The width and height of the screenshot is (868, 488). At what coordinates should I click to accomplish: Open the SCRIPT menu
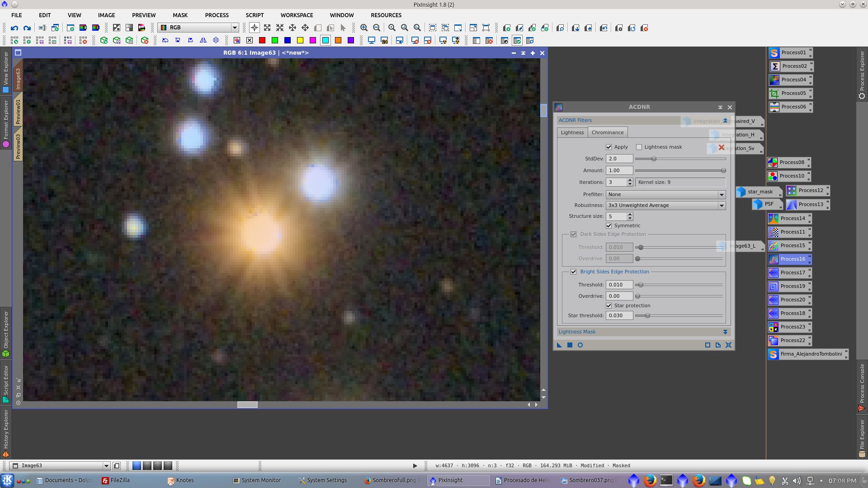pos(255,15)
